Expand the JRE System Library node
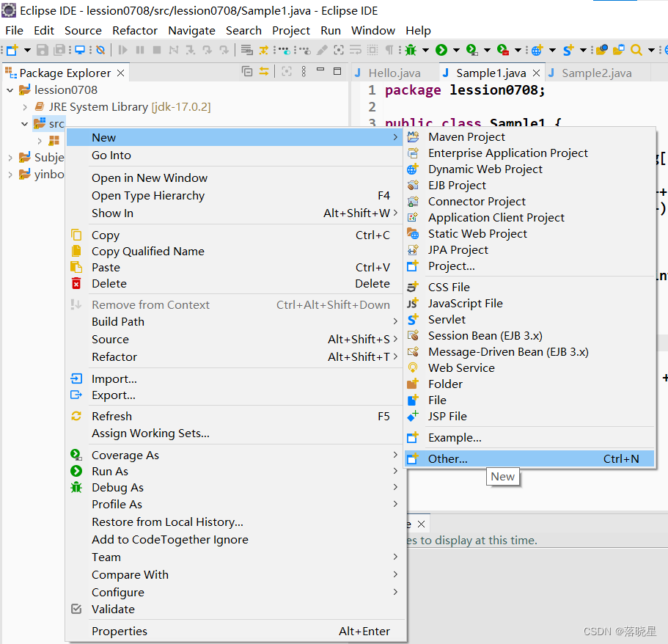668x644 pixels. (25, 107)
